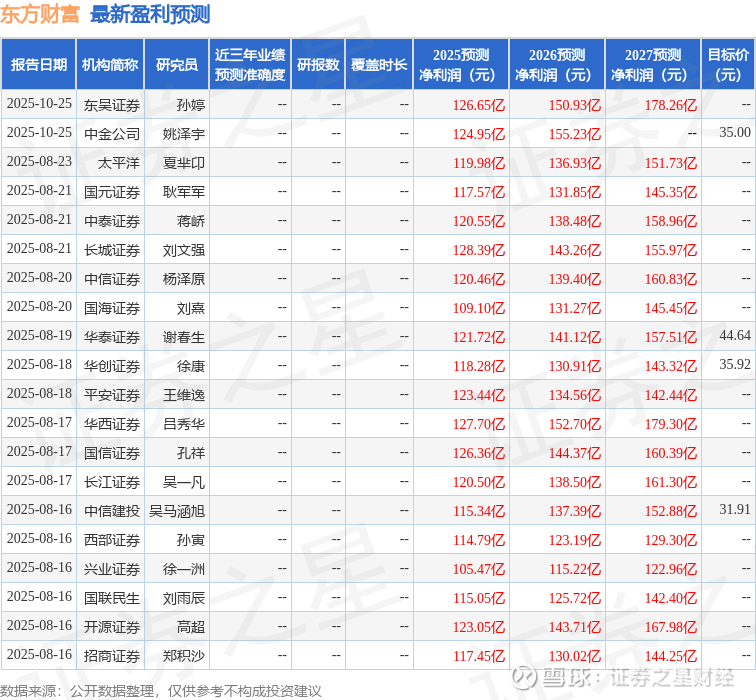This screenshot has height=700, width=756.
Task: Click the 130.02亿 profit value
Action: click(575, 656)
